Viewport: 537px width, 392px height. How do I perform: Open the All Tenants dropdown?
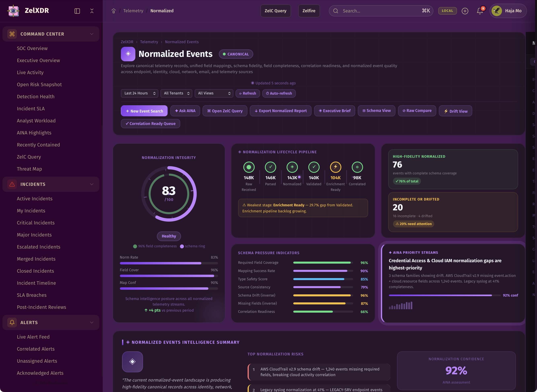pyautogui.click(x=176, y=93)
